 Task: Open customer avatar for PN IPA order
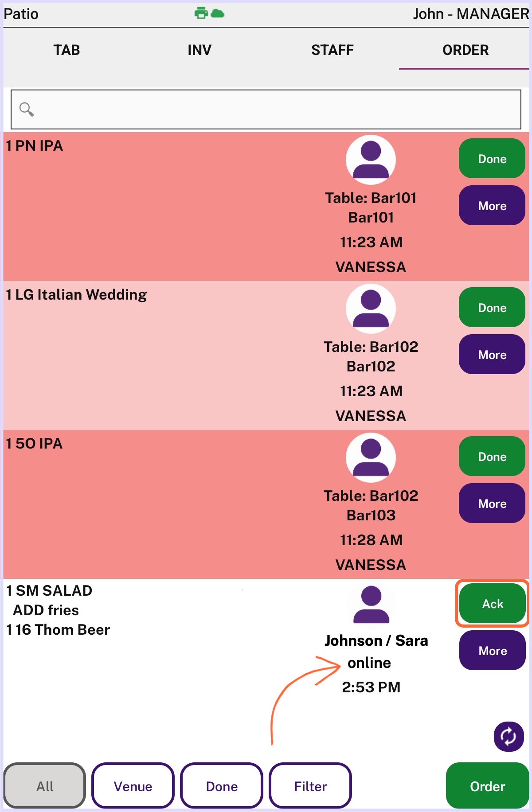click(371, 160)
